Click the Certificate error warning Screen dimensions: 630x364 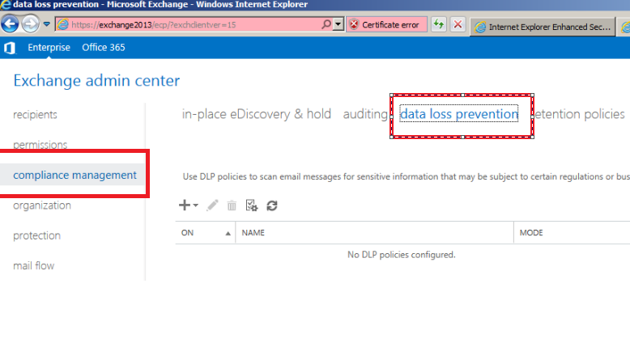(x=385, y=25)
